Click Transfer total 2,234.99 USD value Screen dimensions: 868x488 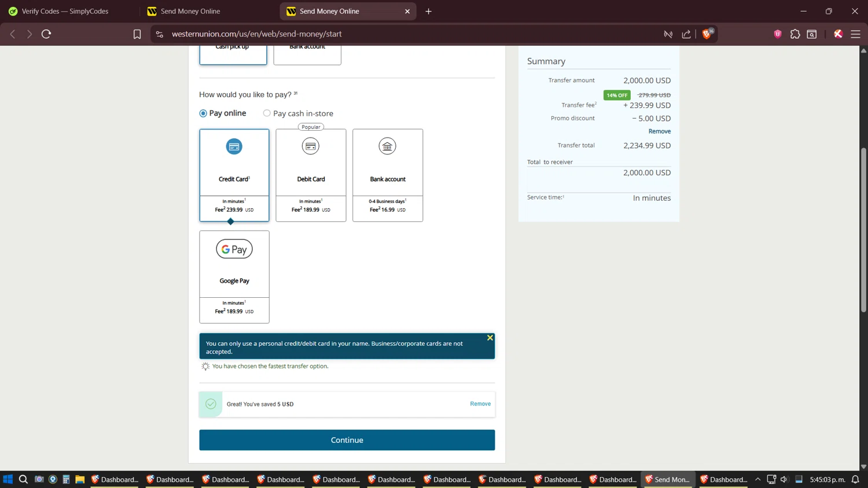(647, 146)
